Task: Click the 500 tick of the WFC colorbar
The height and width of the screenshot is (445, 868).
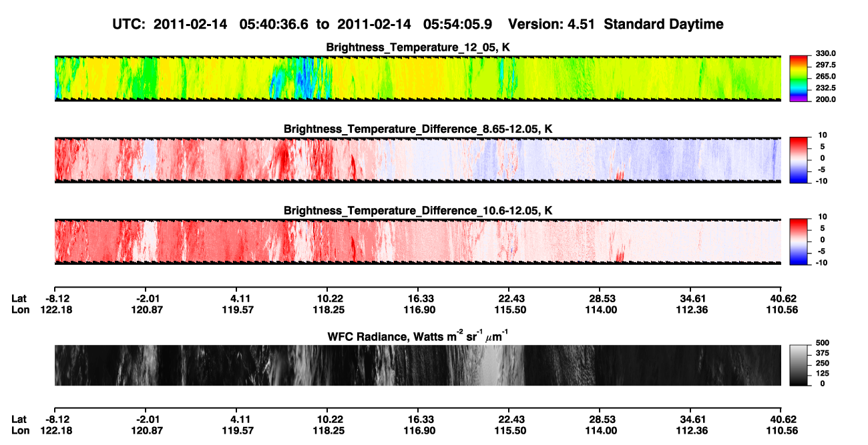Action: [822, 343]
